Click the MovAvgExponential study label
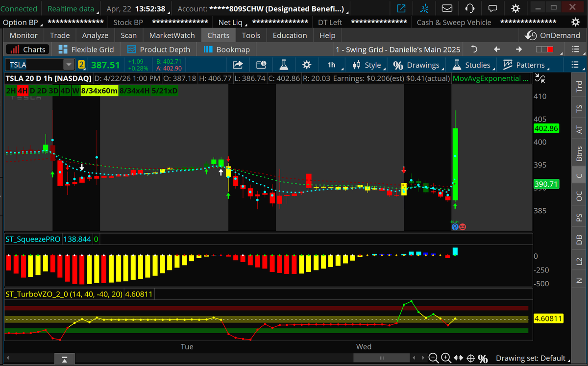 [x=491, y=78]
